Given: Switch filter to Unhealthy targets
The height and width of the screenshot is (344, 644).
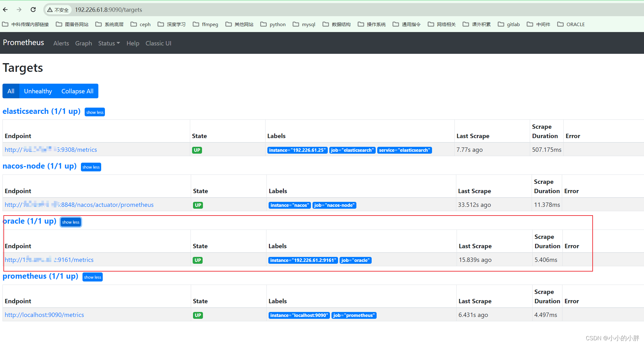Looking at the screenshot, I should click(x=38, y=91).
